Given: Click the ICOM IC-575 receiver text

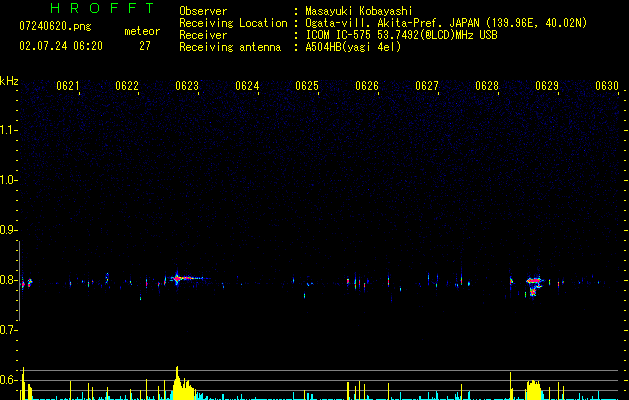Looking at the screenshot, I should 401,35.
